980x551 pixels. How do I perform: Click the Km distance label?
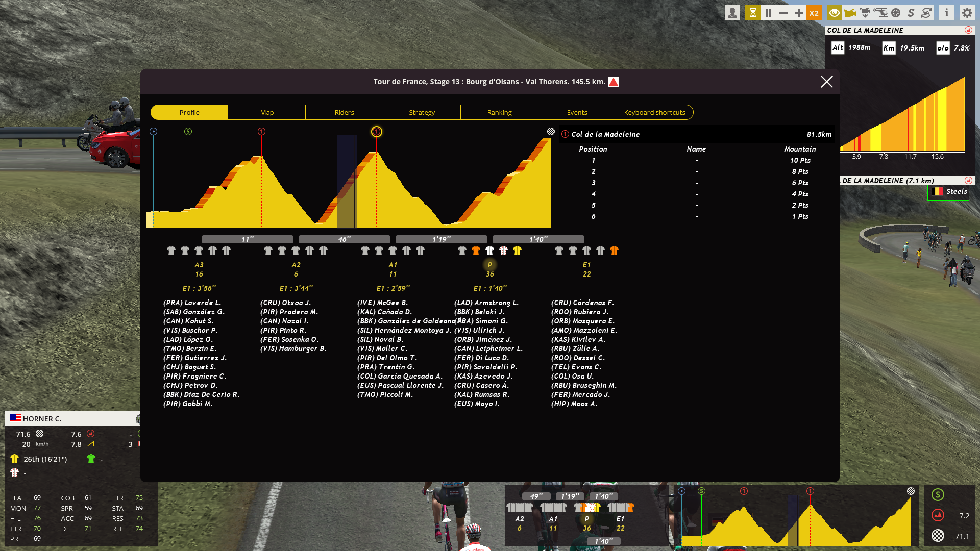tap(889, 48)
